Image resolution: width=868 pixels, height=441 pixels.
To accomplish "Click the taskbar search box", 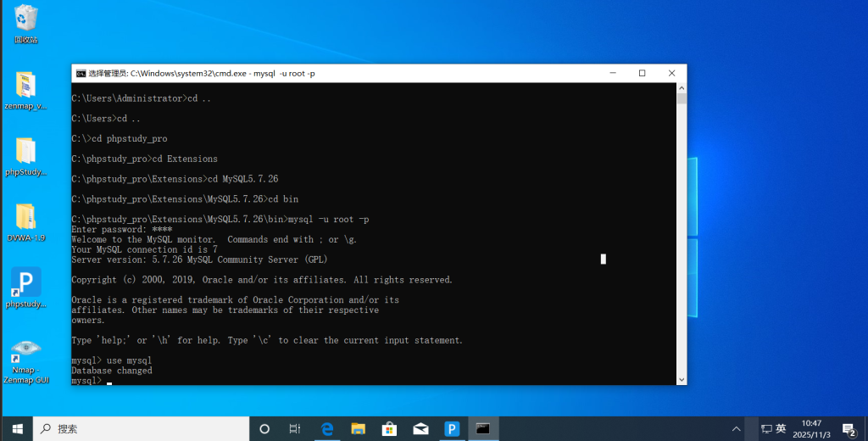I will tap(140, 428).
